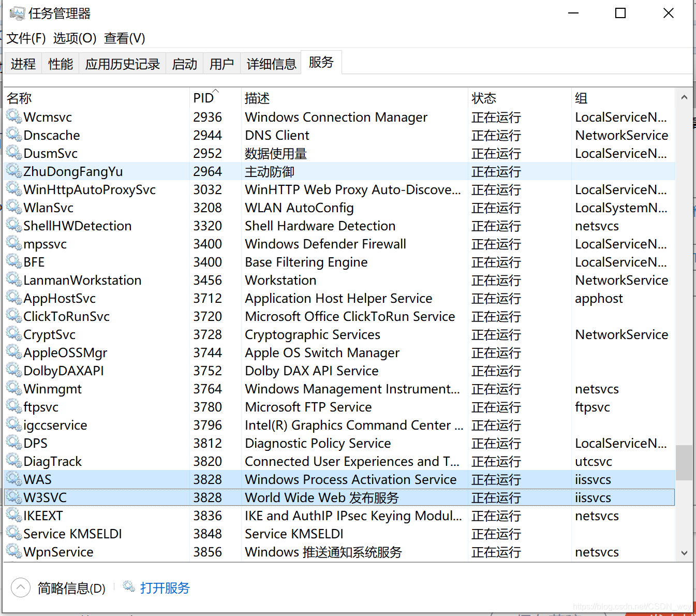The height and width of the screenshot is (616, 696).
Task: Click the WAS service gear icon
Action: (x=13, y=478)
